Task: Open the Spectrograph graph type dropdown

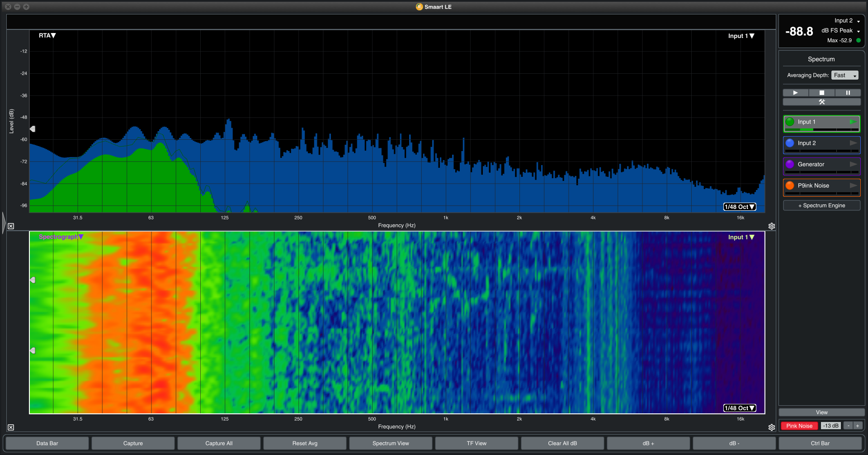Action: (61, 237)
